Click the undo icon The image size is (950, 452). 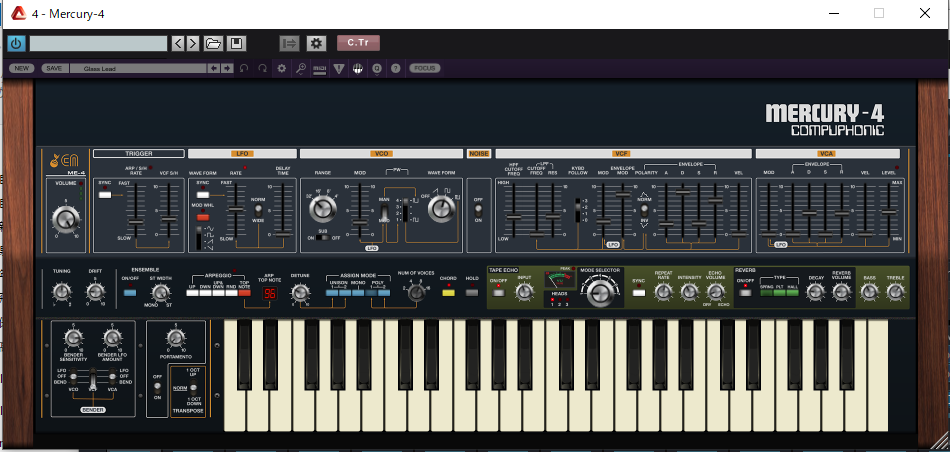point(244,68)
